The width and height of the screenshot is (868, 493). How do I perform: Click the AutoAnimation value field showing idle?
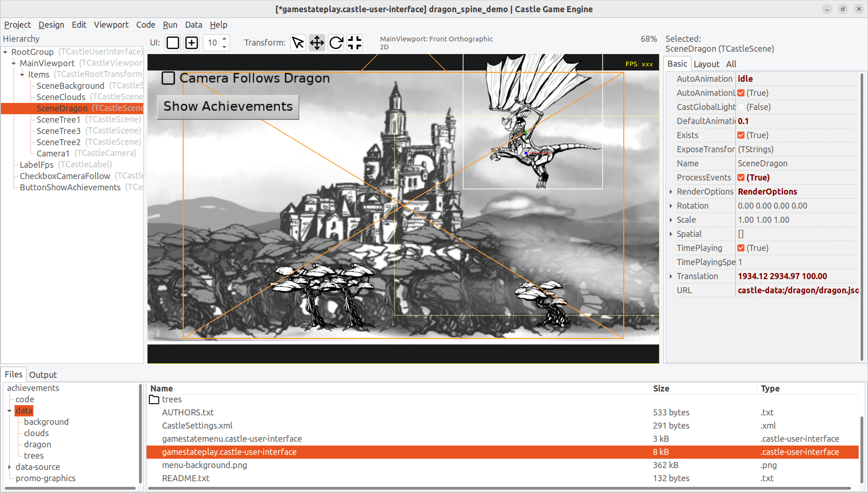(x=775, y=78)
